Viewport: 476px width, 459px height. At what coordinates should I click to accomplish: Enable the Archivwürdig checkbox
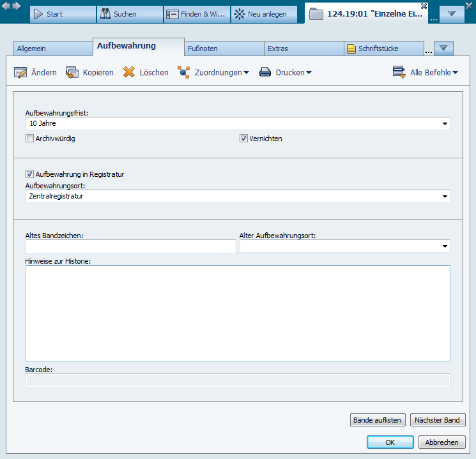coord(29,139)
